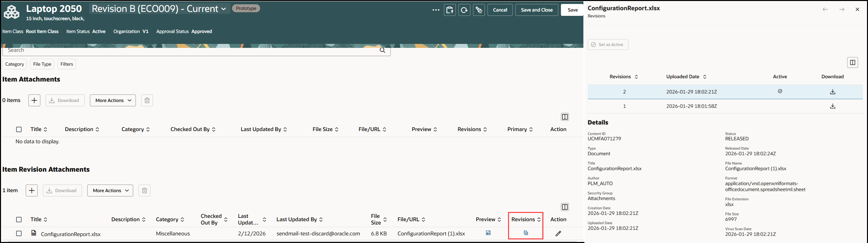Click the pencil edit icon in Action column
Screen dimensions: 868x243
[558, 233]
